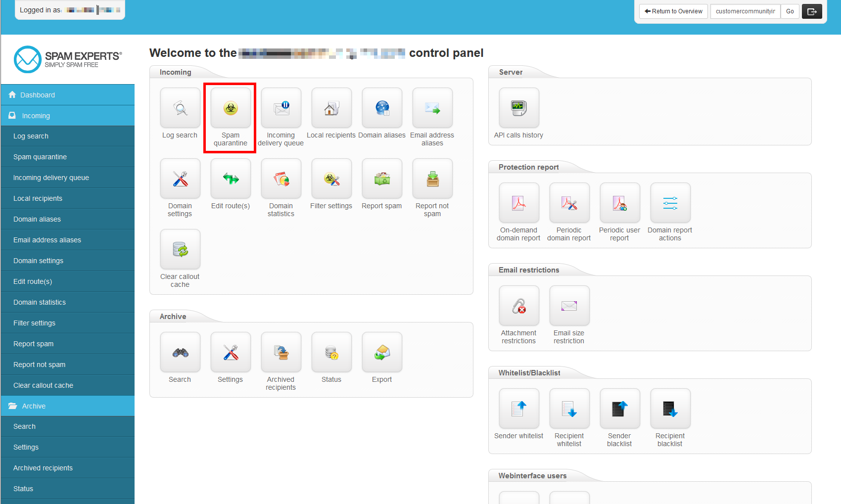841x504 pixels.
Task: Open Edit route(s) green arrows icon
Action: [x=230, y=179]
